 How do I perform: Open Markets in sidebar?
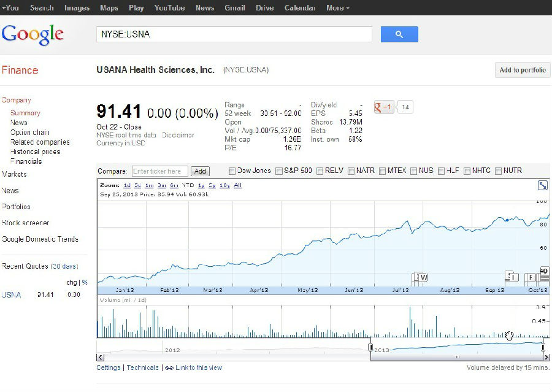click(14, 174)
